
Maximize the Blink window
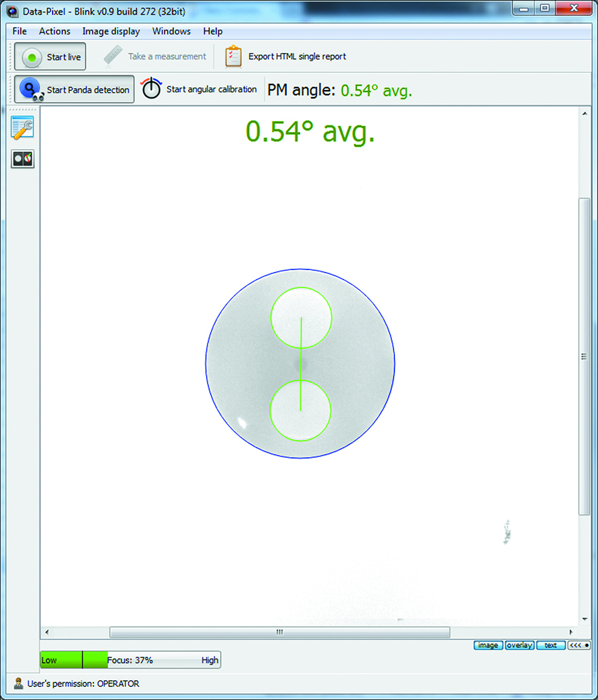coord(545,9)
